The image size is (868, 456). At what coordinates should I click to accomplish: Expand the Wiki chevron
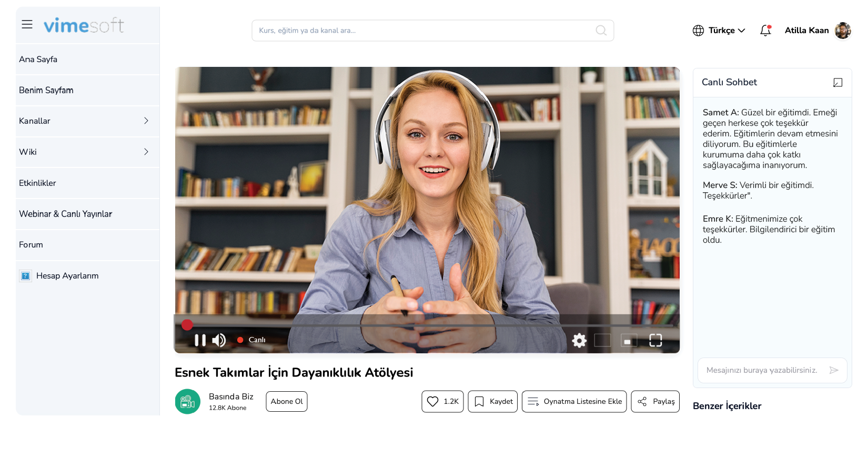[146, 152]
